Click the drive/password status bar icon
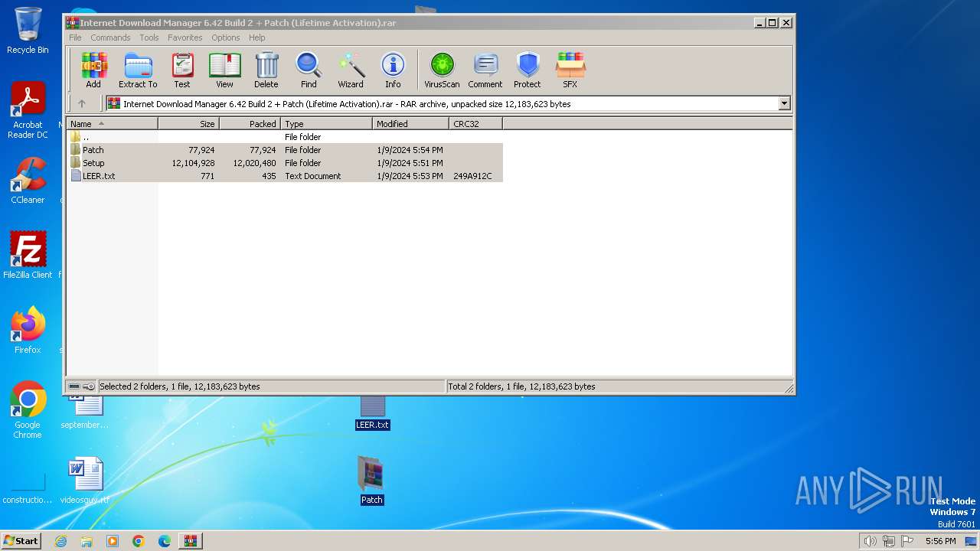980x551 pixels. tap(81, 386)
